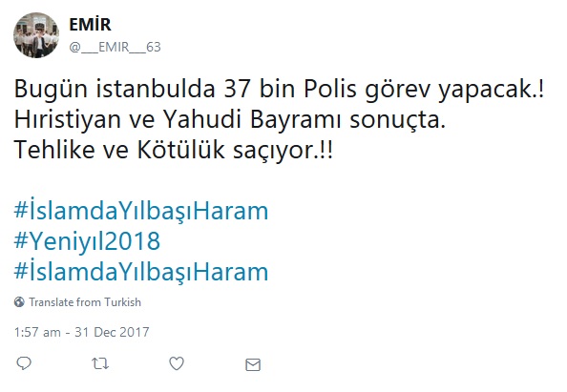Open the first #İslamdaYılbaşıHaram hashtag
Viewport: 567px width, 392px height.
[x=141, y=210]
